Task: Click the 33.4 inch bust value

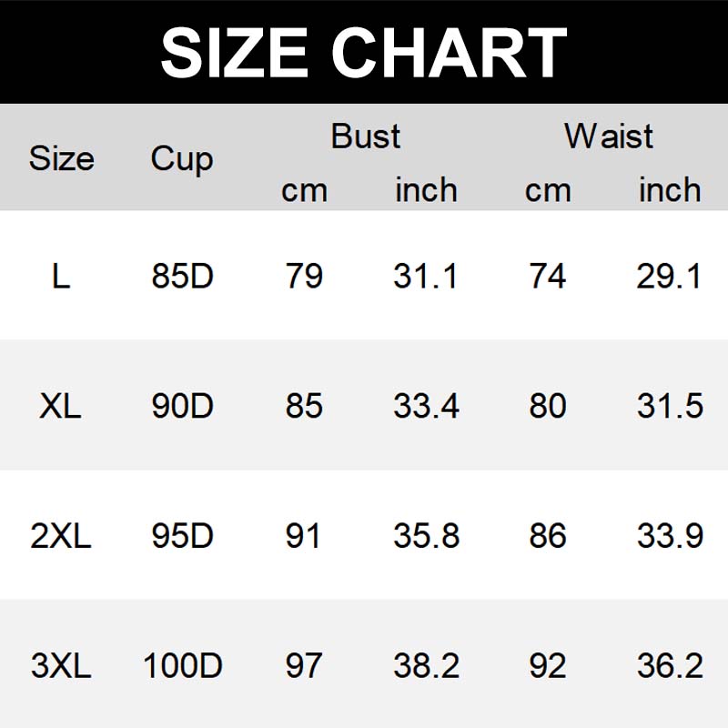Action: (426, 406)
